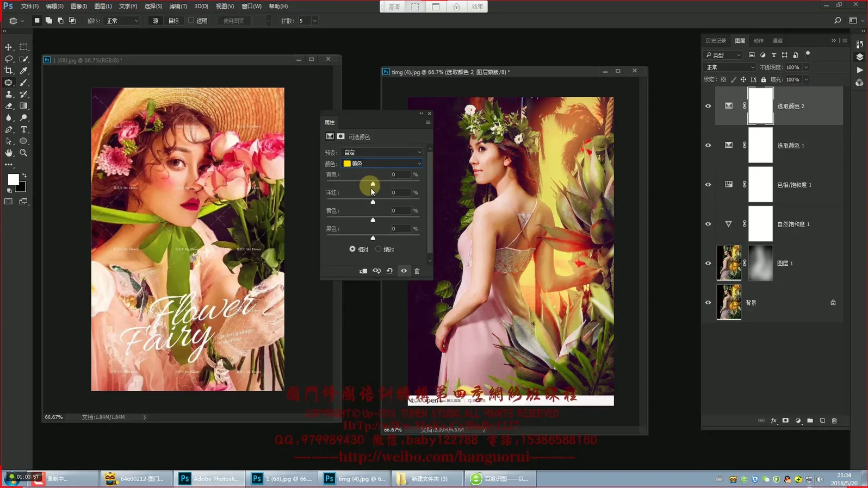This screenshot has height=488, width=868.
Task: Select the Zoom tool
Action: click(24, 153)
